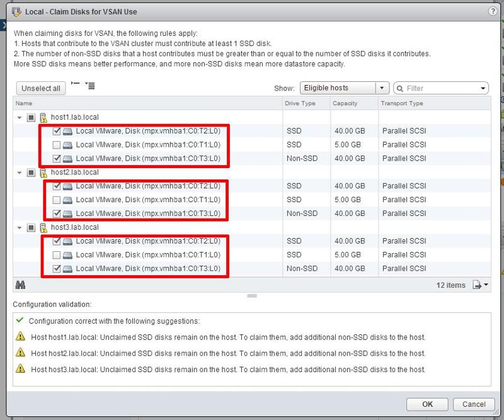Screen dimensions: 504x420
Task: Open the help icon in the dialog title bar
Action: tap(493, 11)
